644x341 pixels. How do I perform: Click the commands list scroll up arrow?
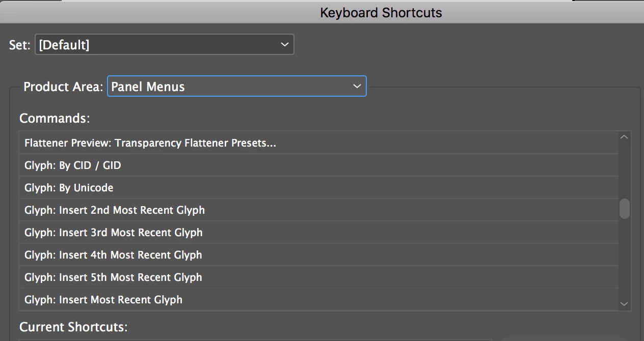coord(625,137)
